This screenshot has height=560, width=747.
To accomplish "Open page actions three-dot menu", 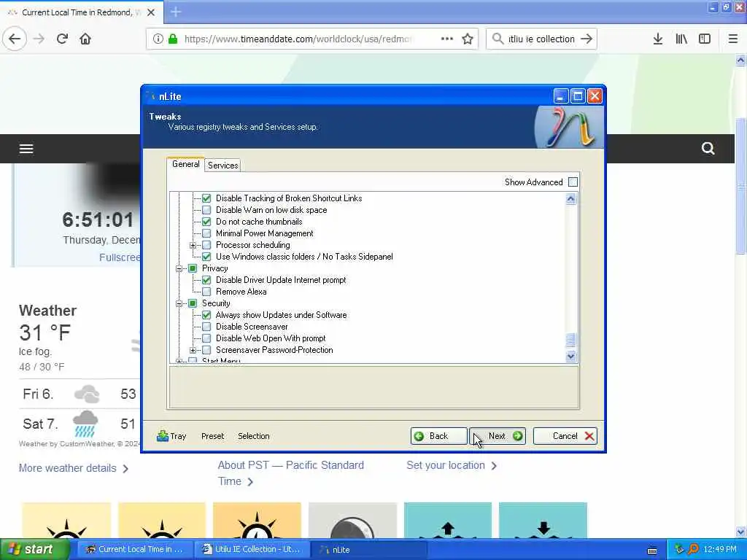I will (x=447, y=39).
